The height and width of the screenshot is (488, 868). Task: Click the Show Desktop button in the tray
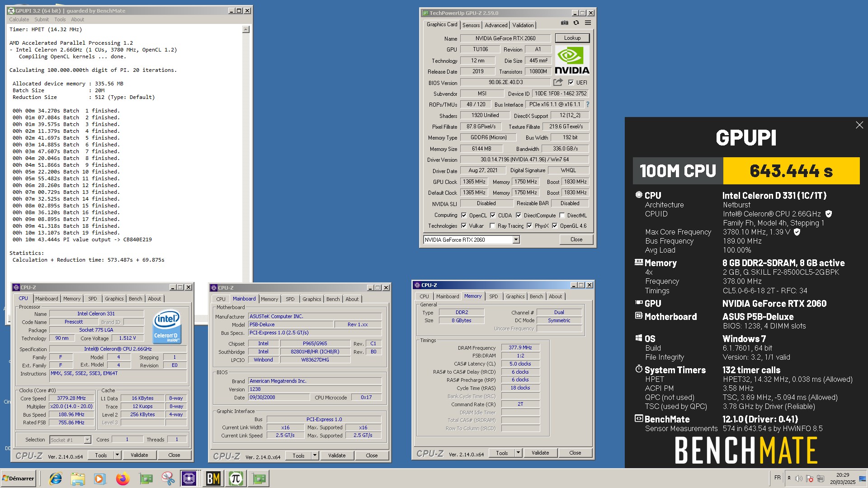(863, 479)
